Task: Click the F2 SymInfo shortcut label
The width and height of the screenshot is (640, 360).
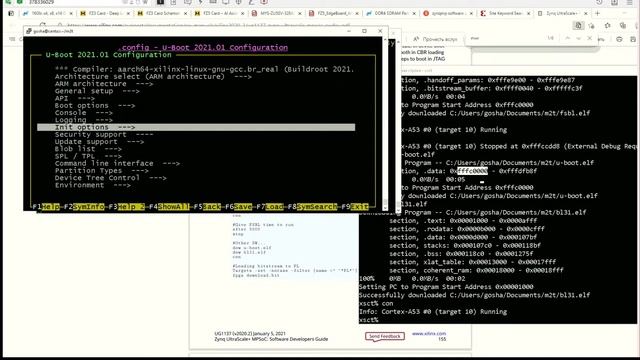Action: (84, 207)
